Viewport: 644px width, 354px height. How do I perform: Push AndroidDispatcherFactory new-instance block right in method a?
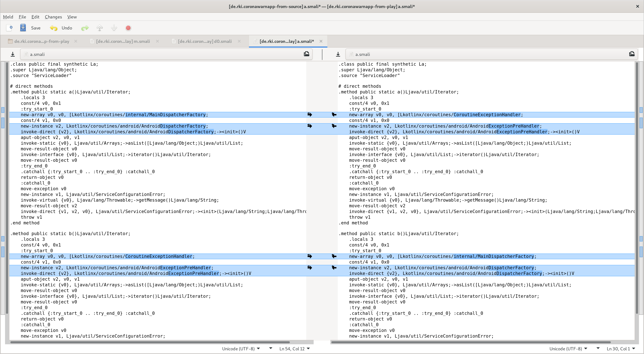click(x=310, y=126)
